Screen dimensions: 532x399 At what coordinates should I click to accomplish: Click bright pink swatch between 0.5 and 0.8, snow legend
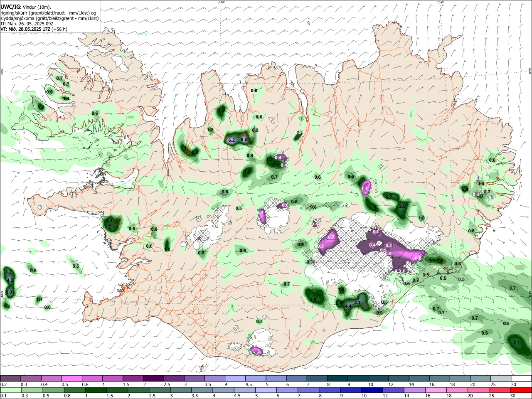[71, 379]
